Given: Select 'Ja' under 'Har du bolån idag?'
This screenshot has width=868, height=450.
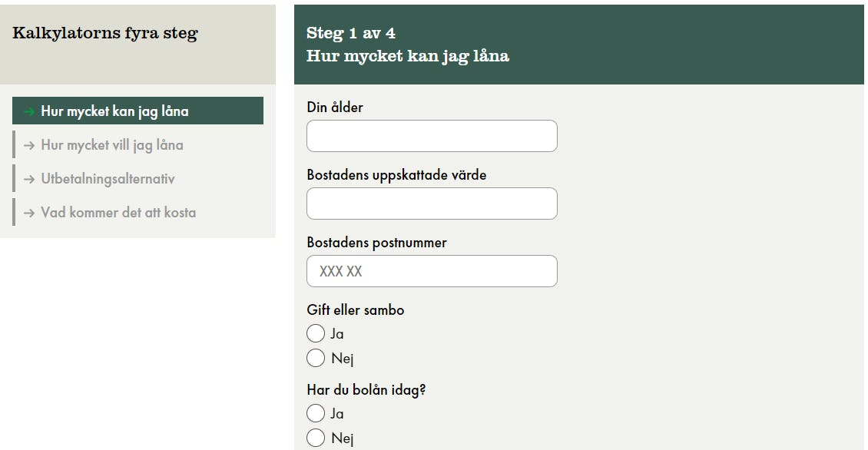Looking at the screenshot, I should [316, 413].
